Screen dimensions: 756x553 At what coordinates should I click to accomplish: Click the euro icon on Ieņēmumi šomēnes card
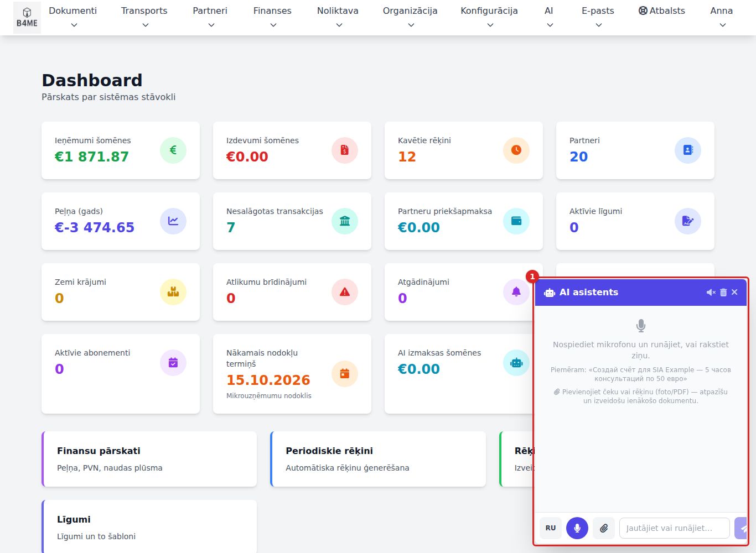(x=173, y=150)
